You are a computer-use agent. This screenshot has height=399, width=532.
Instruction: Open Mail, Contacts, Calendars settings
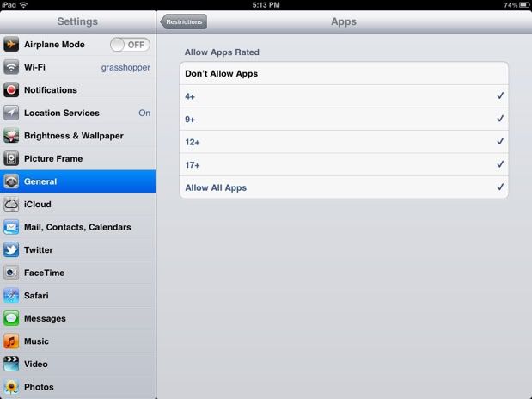78,227
